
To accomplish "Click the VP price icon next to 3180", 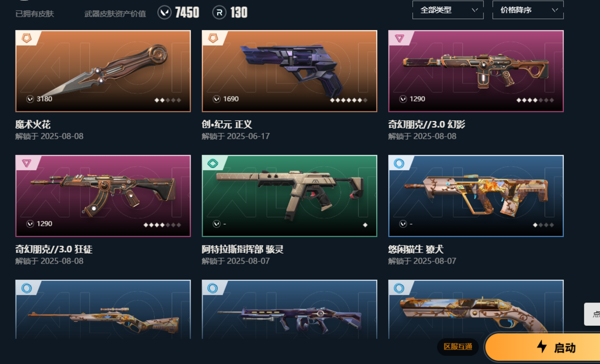I will point(30,99).
